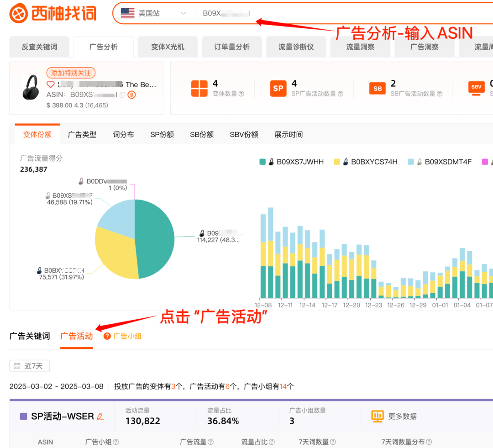The image size is (493, 448).
Task: Select the 广告分析 tab
Action: (104, 47)
